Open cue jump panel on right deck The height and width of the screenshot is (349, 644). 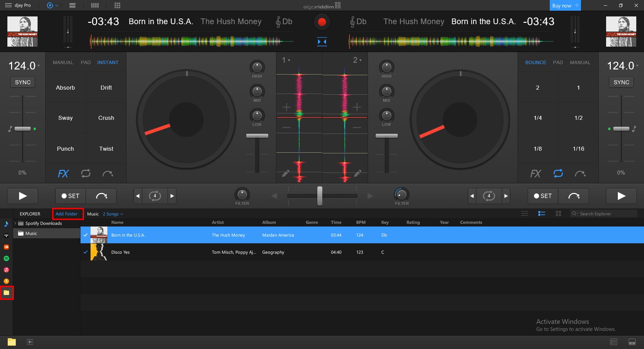pos(580,173)
